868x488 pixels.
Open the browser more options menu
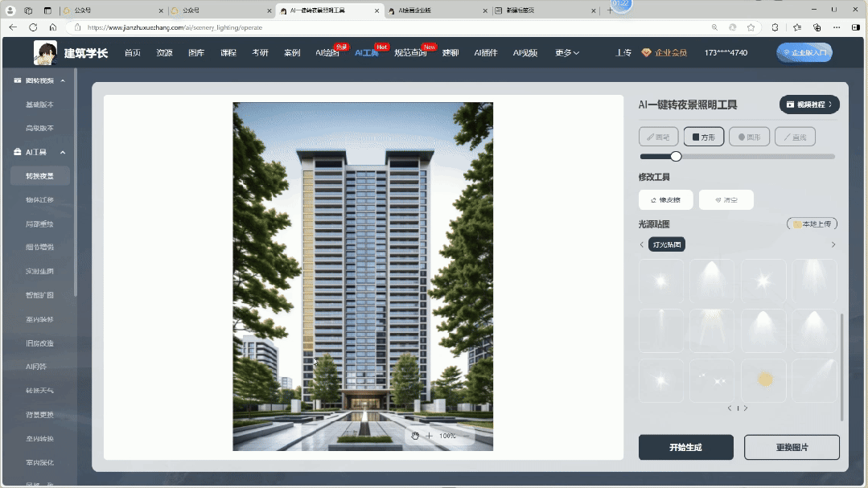[837, 27]
